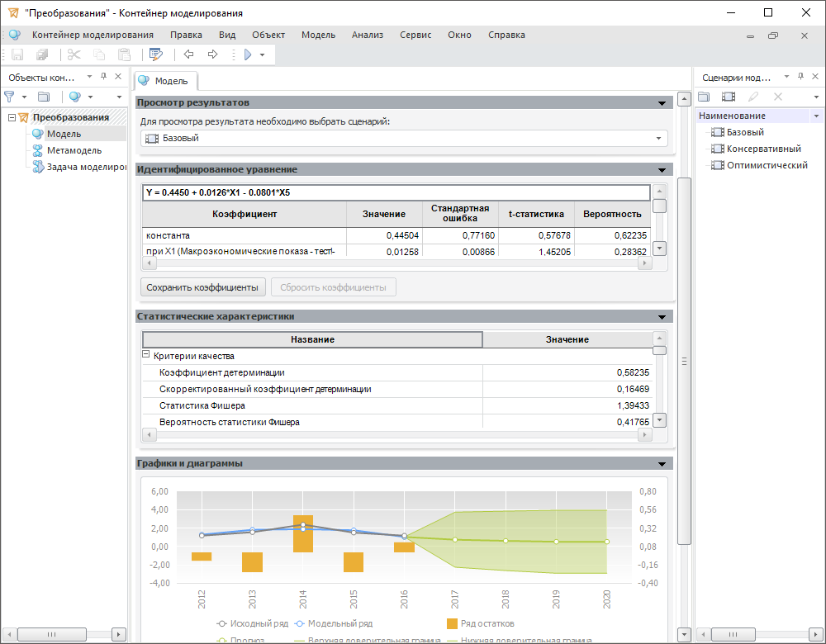Open the Сервис menu
This screenshot has height=644, width=826.
[415, 35]
